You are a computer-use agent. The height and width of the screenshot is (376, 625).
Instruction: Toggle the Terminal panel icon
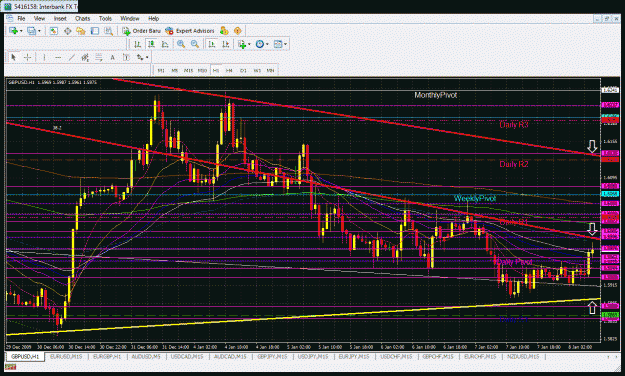point(94,31)
